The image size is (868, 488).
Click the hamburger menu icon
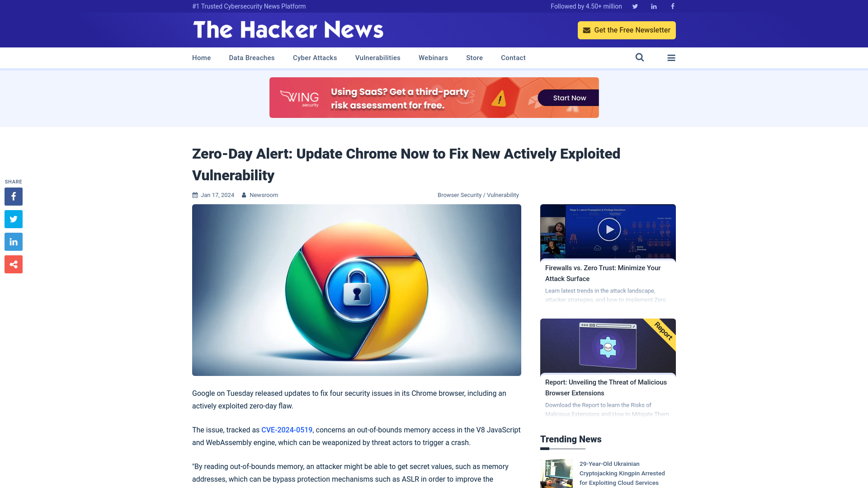(x=671, y=57)
